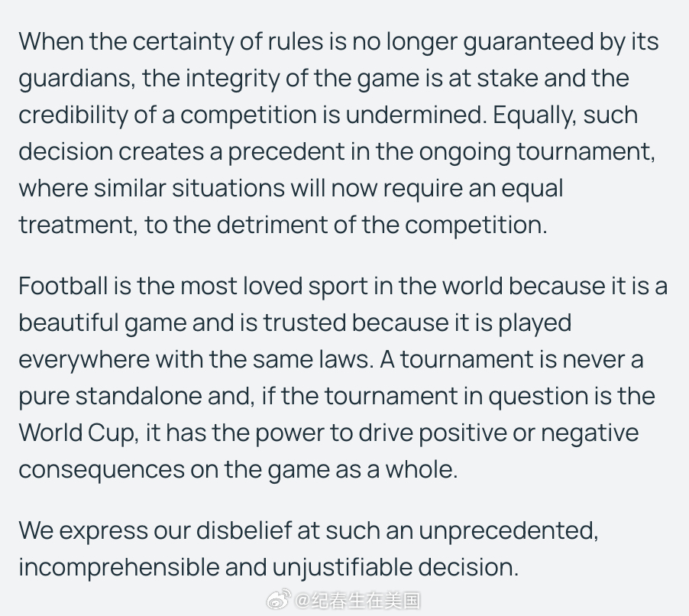Click the @纪春生在美国 watermark username

click(x=357, y=601)
